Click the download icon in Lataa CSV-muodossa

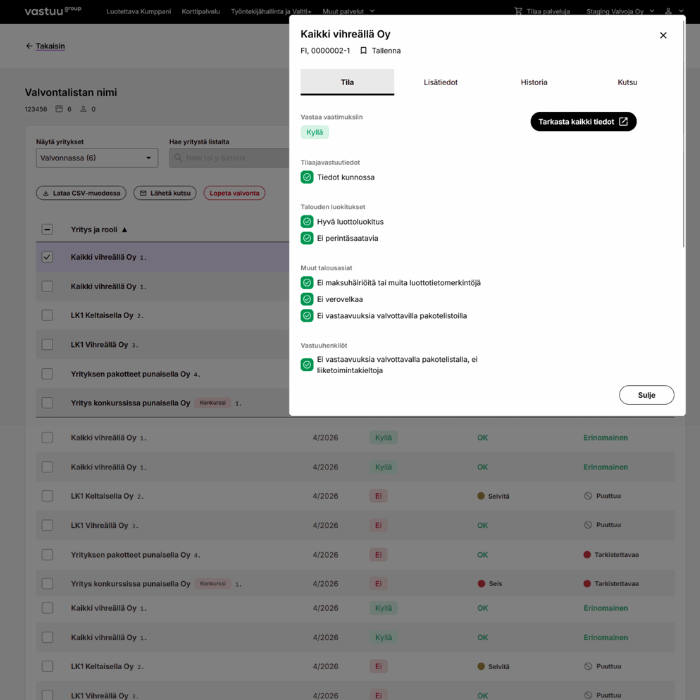click(46, 193)
